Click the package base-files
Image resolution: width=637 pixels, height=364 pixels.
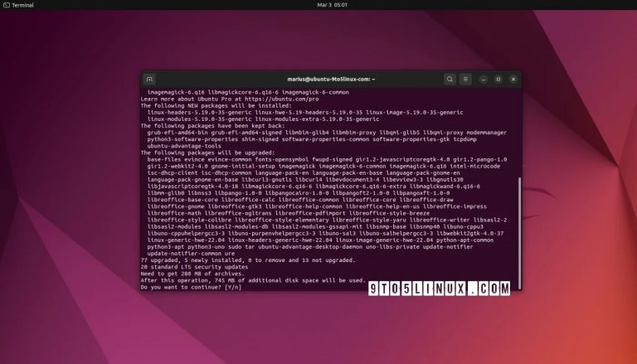(163, 160)
